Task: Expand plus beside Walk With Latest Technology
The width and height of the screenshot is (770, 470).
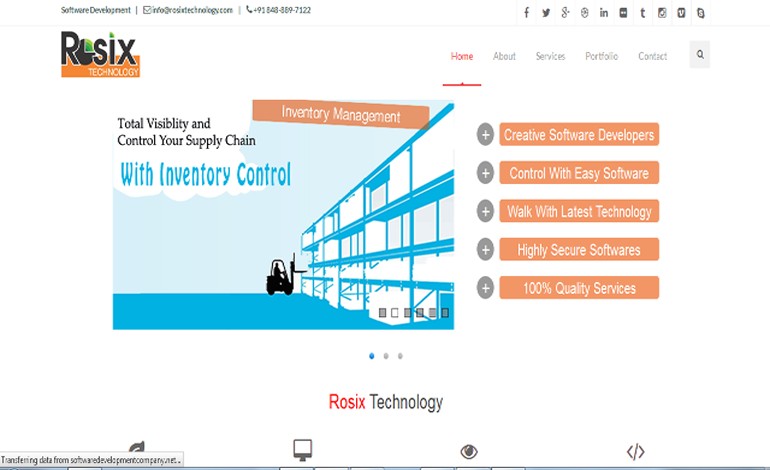Action: [x=485, y=211]
